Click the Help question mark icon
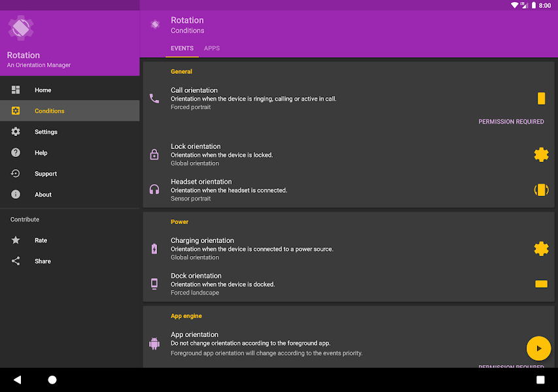The height and width of the screenshot is (392, 558). [x=16, y=153]
